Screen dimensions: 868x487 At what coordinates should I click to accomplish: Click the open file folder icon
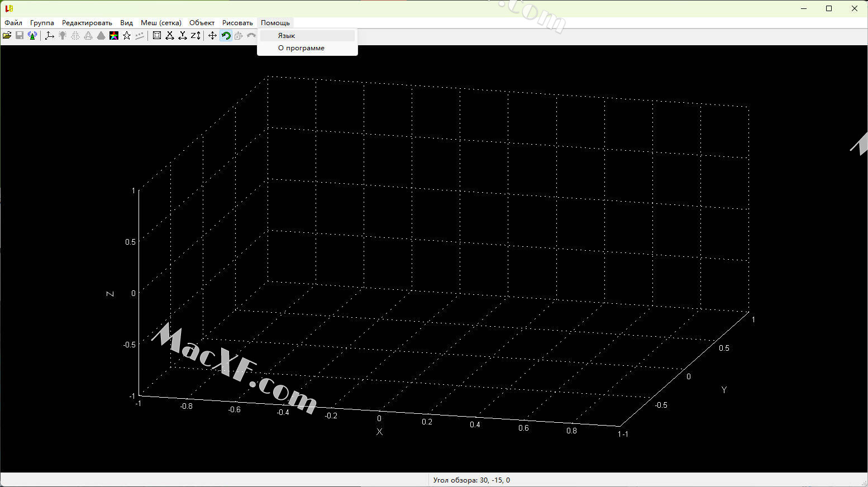[7, 36]
